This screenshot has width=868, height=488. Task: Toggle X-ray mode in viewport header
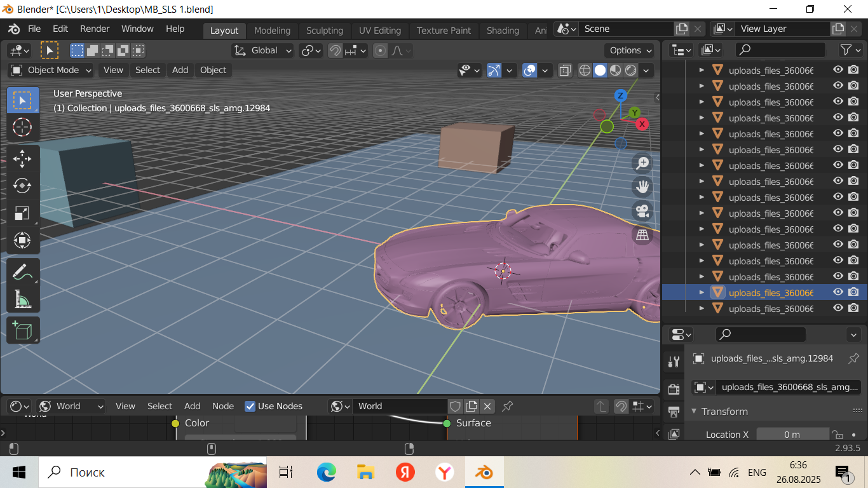coord(565,71)
